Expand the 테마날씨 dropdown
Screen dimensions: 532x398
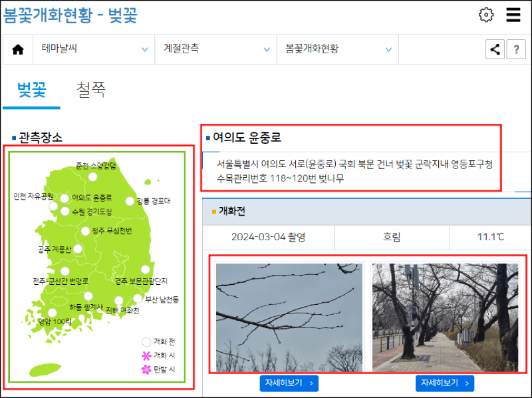coord(94,49)
